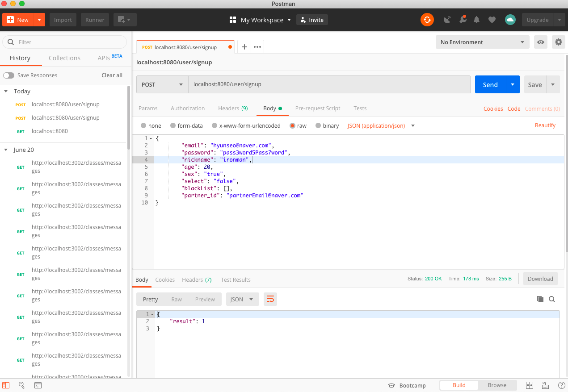The image size is (568, 392).
Task: Click the request URL input field
Action: click(329, 84)
